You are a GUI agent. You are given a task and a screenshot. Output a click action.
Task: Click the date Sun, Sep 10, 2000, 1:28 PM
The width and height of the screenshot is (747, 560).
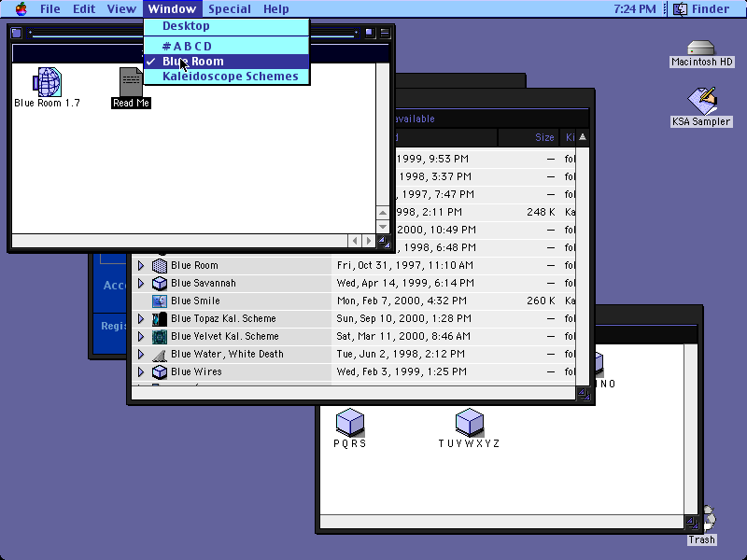click(403, 318)
